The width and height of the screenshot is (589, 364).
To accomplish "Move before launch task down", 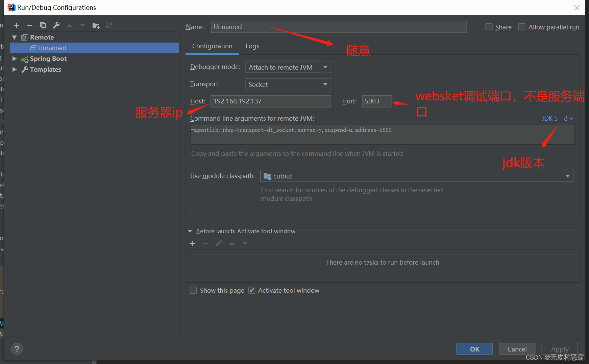I will (245, 243).
